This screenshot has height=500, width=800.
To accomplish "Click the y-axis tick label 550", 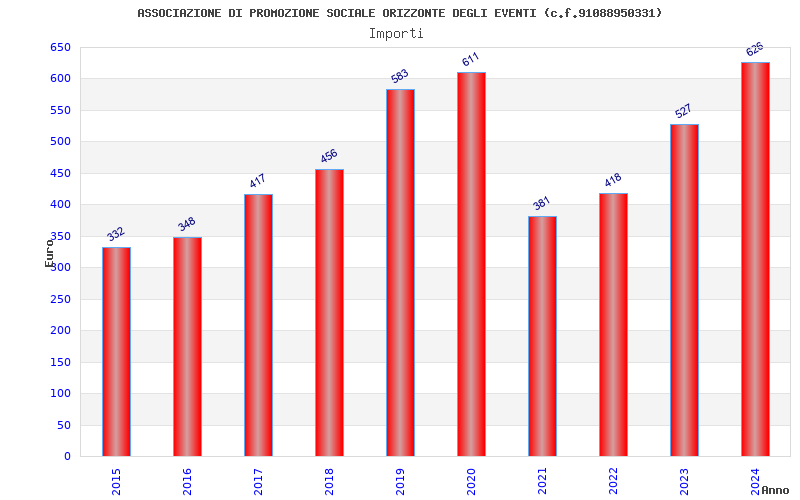I will [x=60, y=110].
